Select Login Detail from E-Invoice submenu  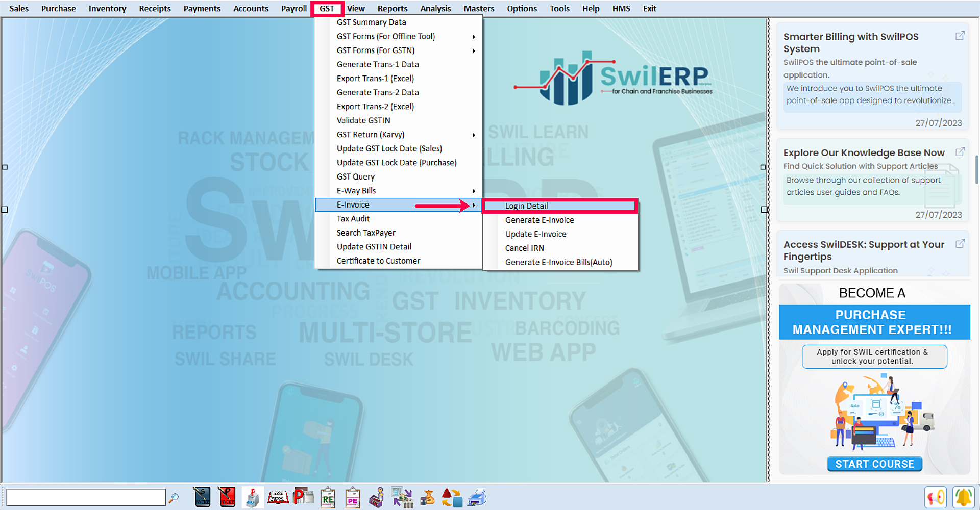click(560, 206)
